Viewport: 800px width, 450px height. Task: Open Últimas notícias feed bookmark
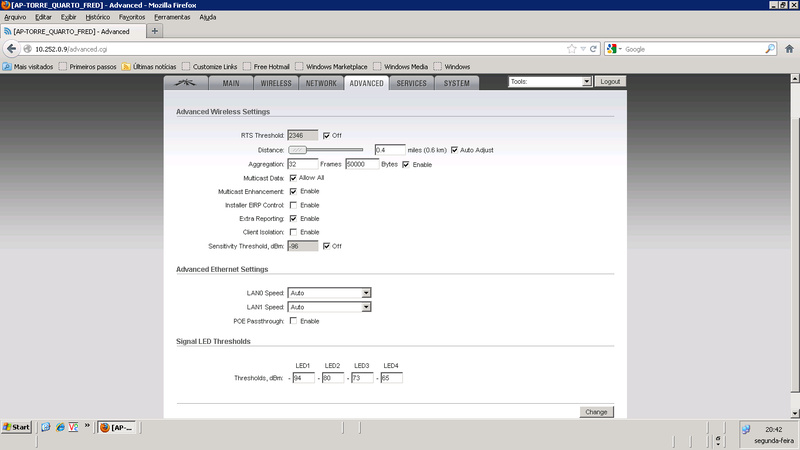[x=149, y=67]
